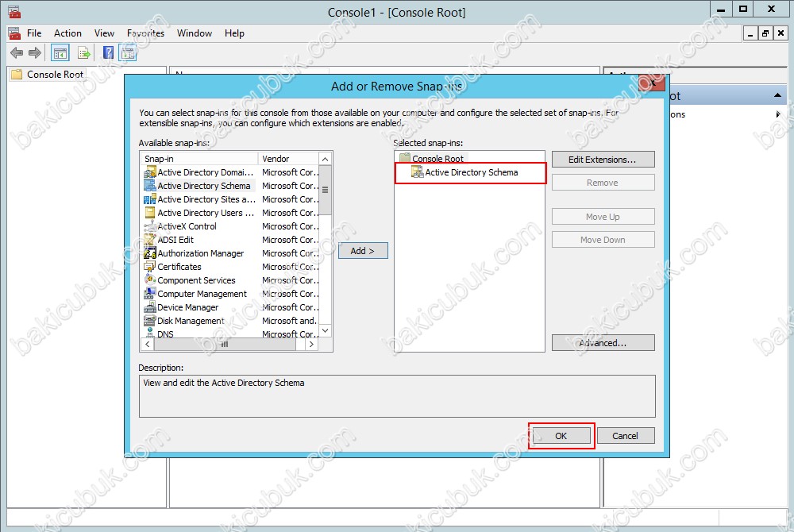794x532 pixels.
Task: Click the snap-in list scroll right arrow
Action: coord(312,344)
